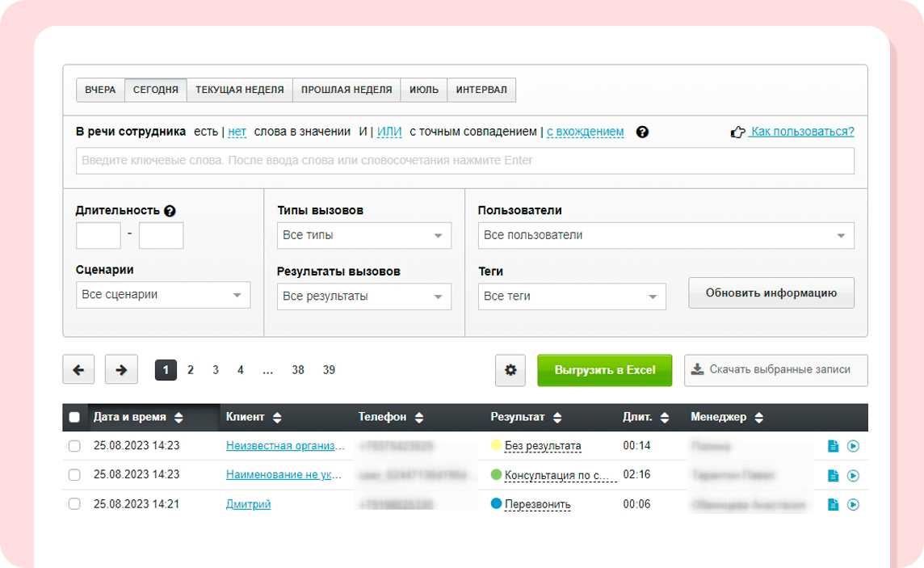Go to the next page with right arrow

[121, 370]
